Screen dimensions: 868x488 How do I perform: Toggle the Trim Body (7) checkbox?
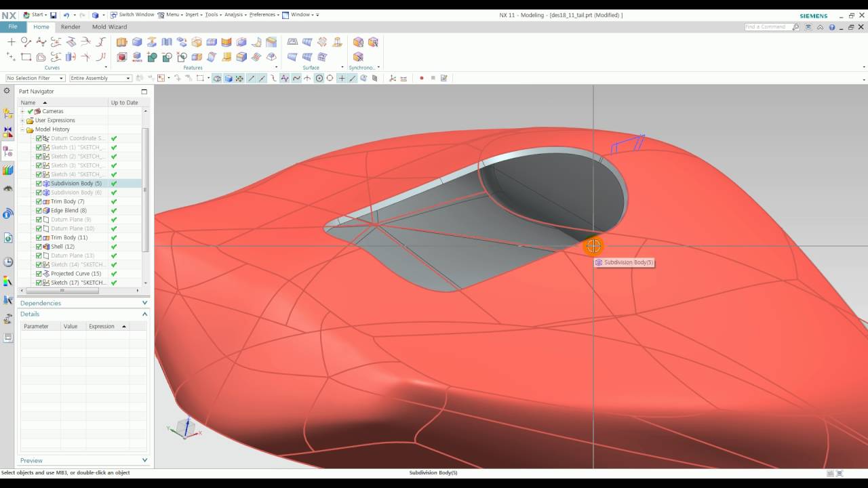[x=39, y=201]
